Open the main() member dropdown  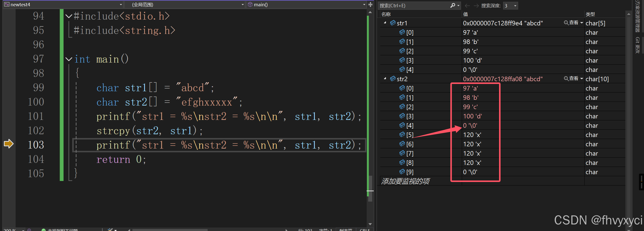point(364,5)
